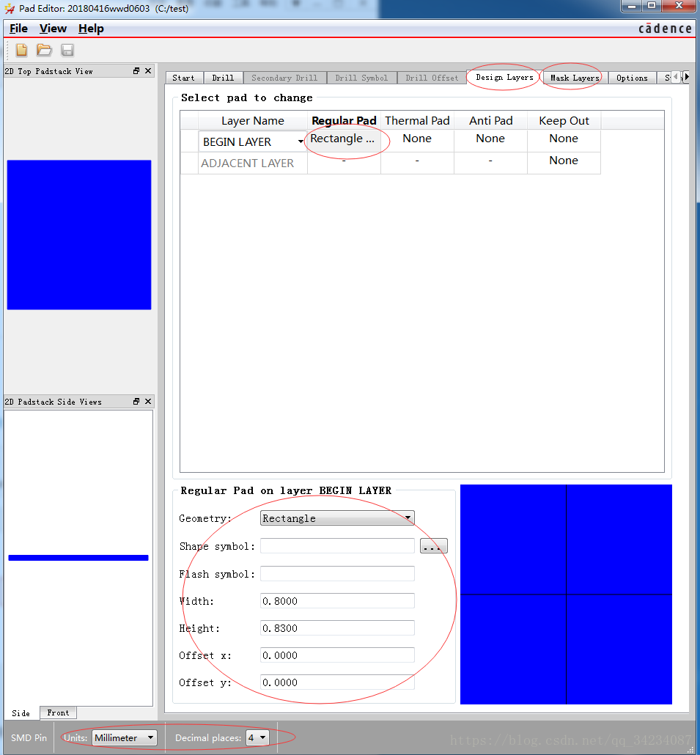Undock the 2D Top Padstack View panel

136,71
